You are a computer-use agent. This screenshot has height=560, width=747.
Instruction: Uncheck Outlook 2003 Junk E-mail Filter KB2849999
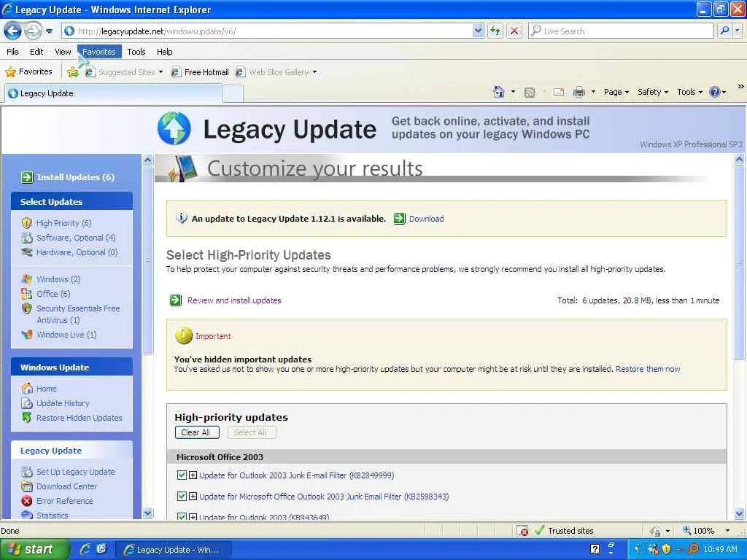[x=182, y=475]
